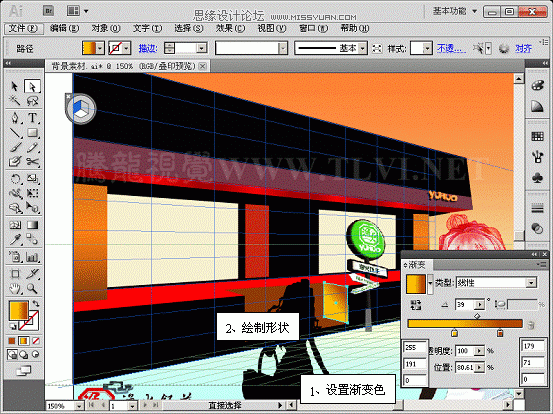Select the Gradient tool in toolbox
553x414 pixels.
click(x=32, y=225)
